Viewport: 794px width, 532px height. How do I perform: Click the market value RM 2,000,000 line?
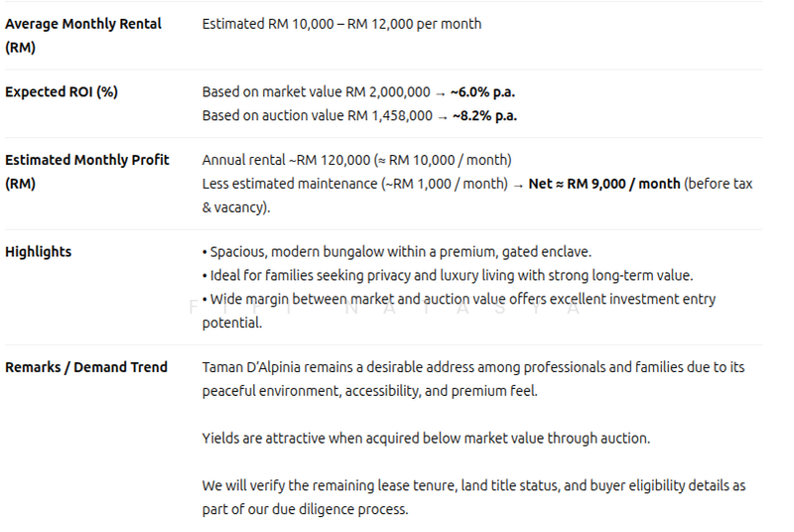[317, 91]
